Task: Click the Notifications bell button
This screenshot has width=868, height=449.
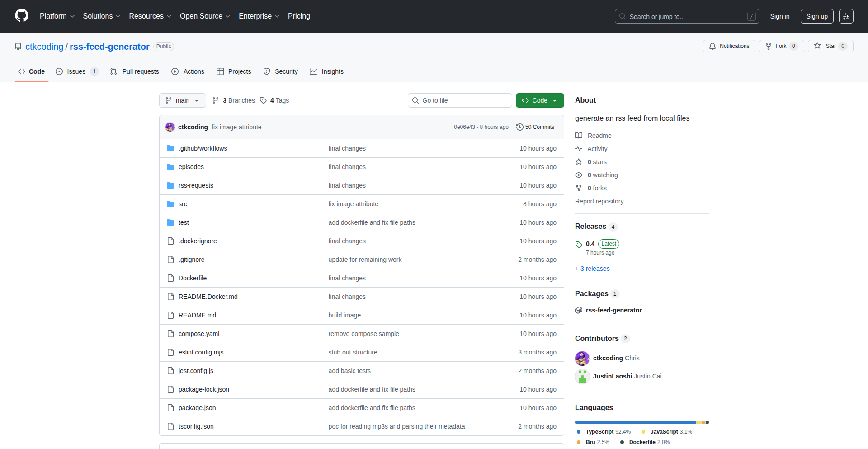Action: (729, 46)
